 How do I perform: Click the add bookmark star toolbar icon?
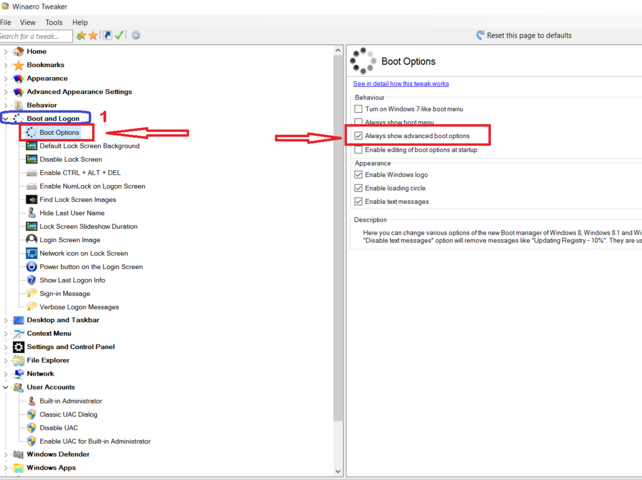(81, 36)
